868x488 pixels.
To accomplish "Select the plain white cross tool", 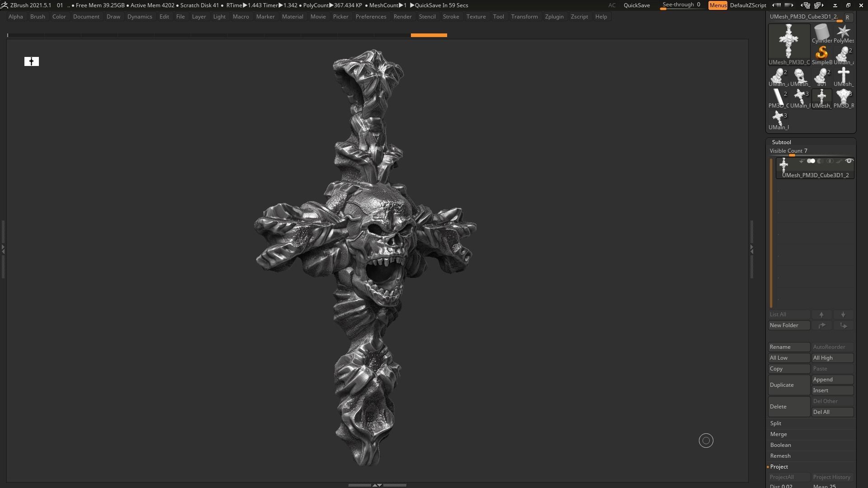I will 843,77.
